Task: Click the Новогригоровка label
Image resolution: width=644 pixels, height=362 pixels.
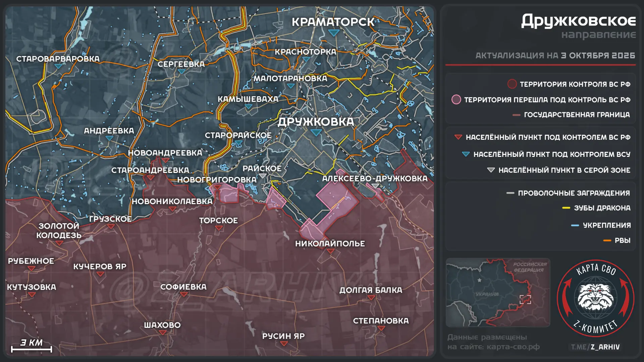Action: tap(217, 180)
